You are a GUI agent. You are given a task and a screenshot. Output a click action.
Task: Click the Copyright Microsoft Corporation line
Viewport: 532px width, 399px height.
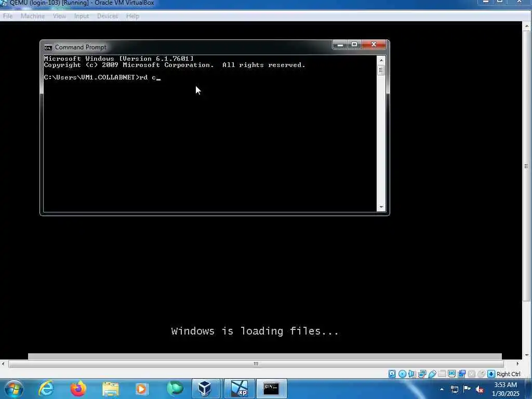[x=175, y=65]
